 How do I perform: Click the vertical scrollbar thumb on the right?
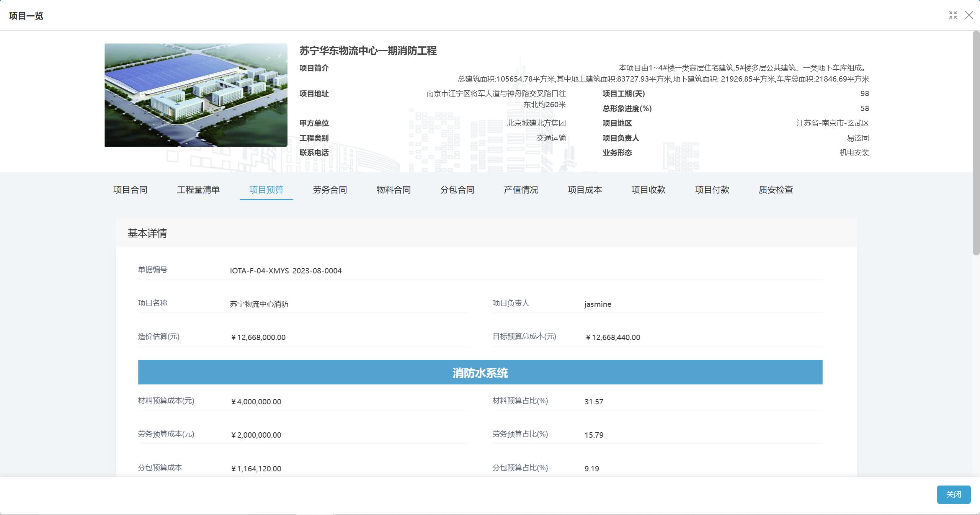pos(976,143)
